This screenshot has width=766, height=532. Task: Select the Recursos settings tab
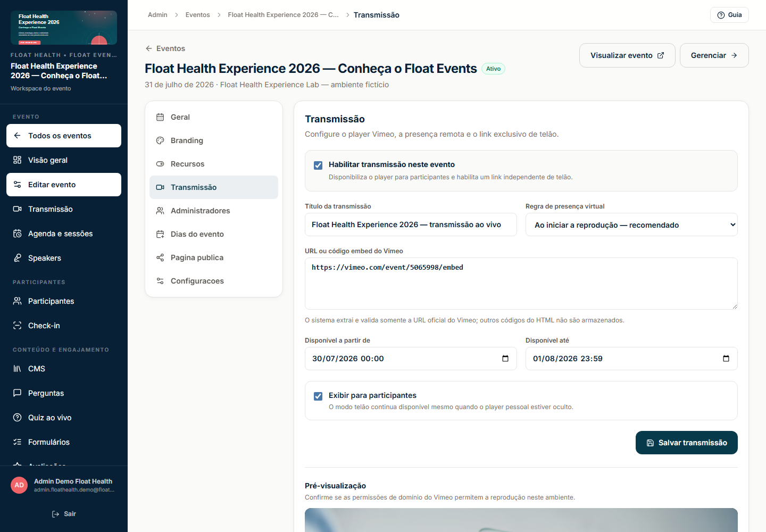point(214,164)
